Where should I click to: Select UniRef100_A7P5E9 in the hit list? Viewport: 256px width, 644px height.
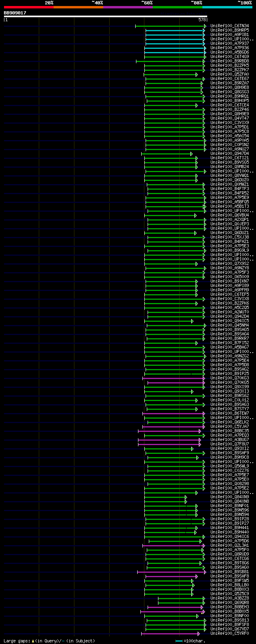(230, 198)
